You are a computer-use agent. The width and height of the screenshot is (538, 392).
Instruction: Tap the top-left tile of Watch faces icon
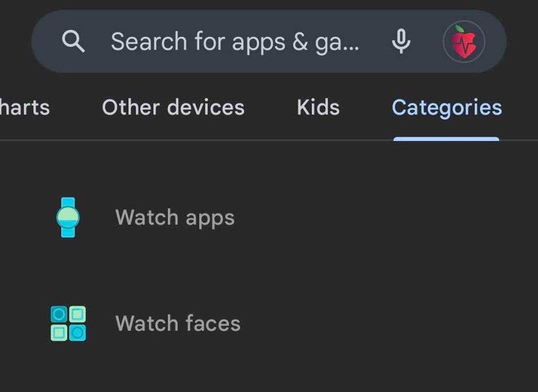tap(59, 315)
